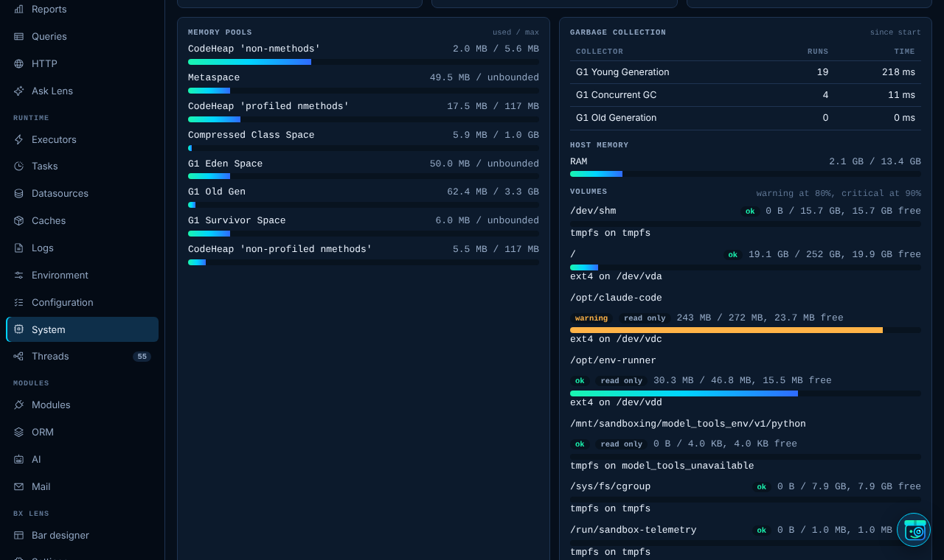Image resolution: width=944 pixels, height=560 pixels.
Task: Click the Ask Lens sparkle icon
Action: [18, 91]
